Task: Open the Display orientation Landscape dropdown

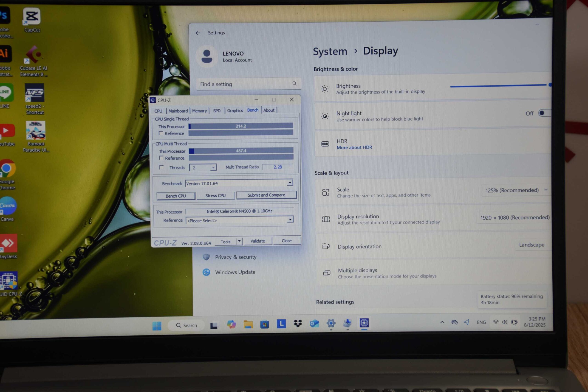Action: (533, 245)
